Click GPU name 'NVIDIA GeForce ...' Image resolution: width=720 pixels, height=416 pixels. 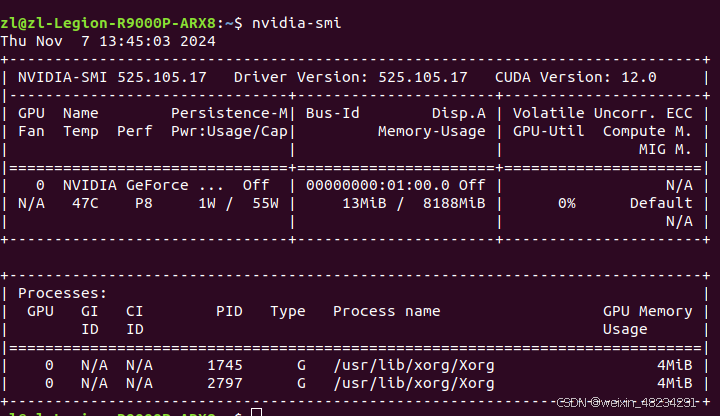pos(143,186)
